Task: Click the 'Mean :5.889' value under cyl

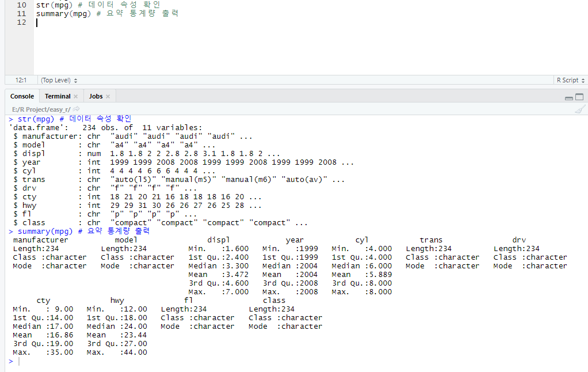Action: tap(361, 275)
